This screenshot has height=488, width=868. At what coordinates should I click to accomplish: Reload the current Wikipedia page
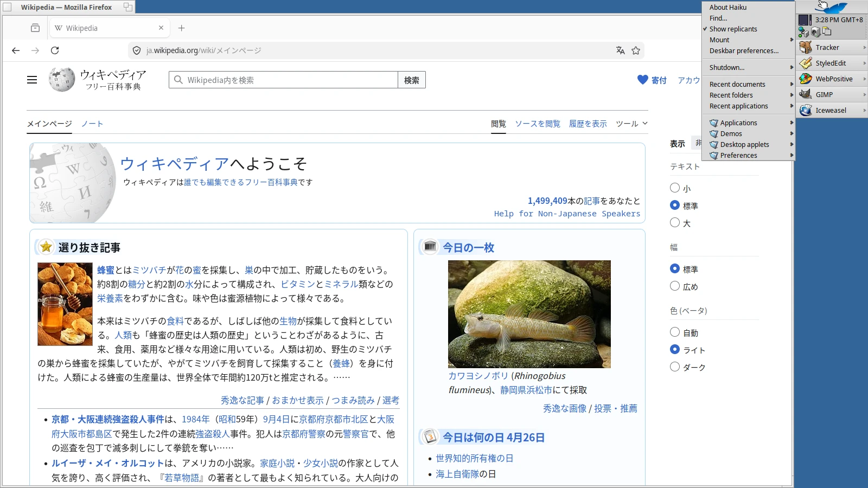56,50
